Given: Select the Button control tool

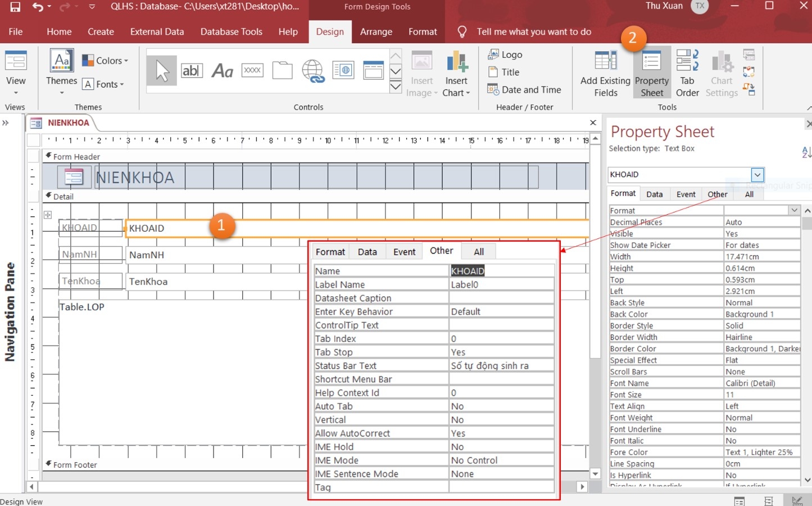Looking at the screenshot, I should pyautogui.click(x=252, y=70).
